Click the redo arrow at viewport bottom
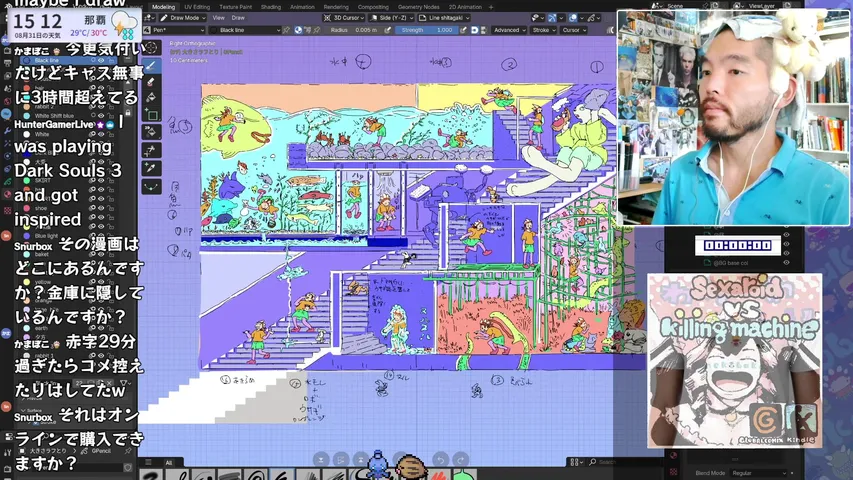The height and width of the screenshot is (480, 853). (x=461, y=459)
